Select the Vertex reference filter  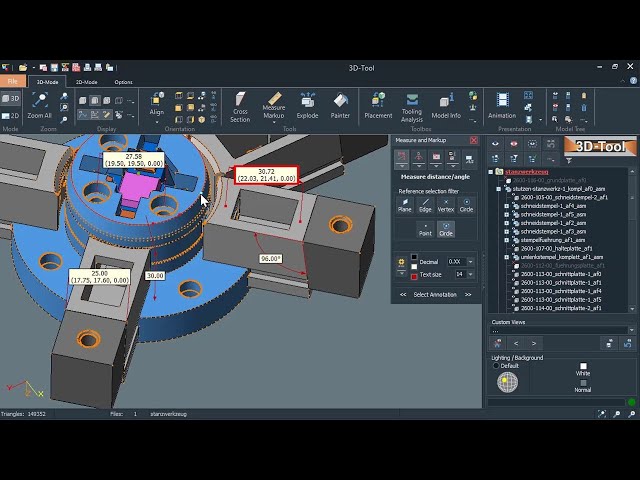(x=446, y=205)
